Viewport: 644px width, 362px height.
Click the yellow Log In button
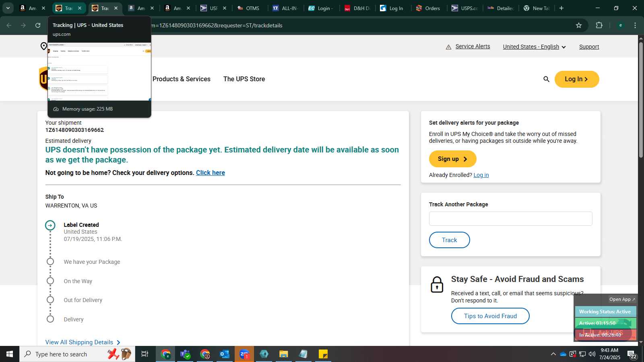577,79
